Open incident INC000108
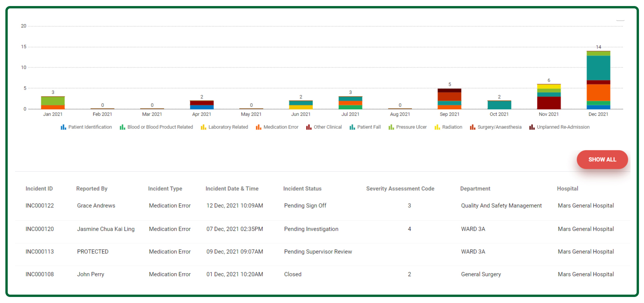 [40, 274]
